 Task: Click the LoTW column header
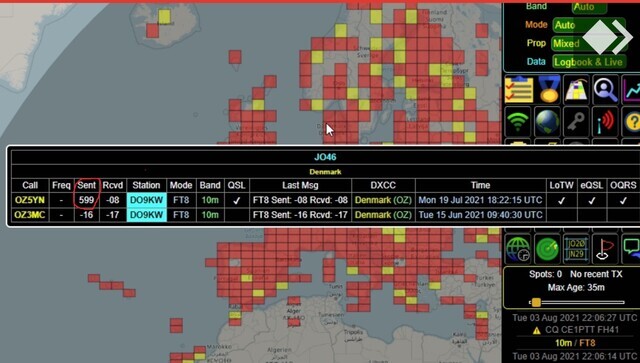tap(562, 185)
